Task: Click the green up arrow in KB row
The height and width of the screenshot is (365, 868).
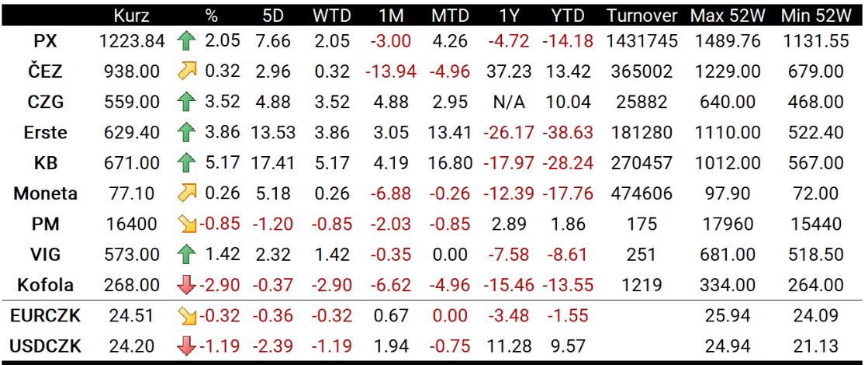Action: 187,163
